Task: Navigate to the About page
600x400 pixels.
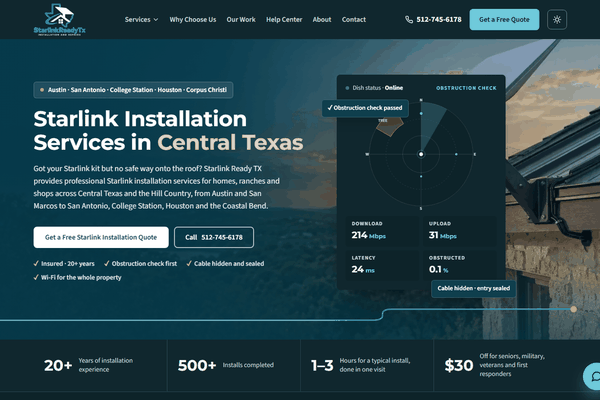Action: pyautogui.click(x=322, y=20)
